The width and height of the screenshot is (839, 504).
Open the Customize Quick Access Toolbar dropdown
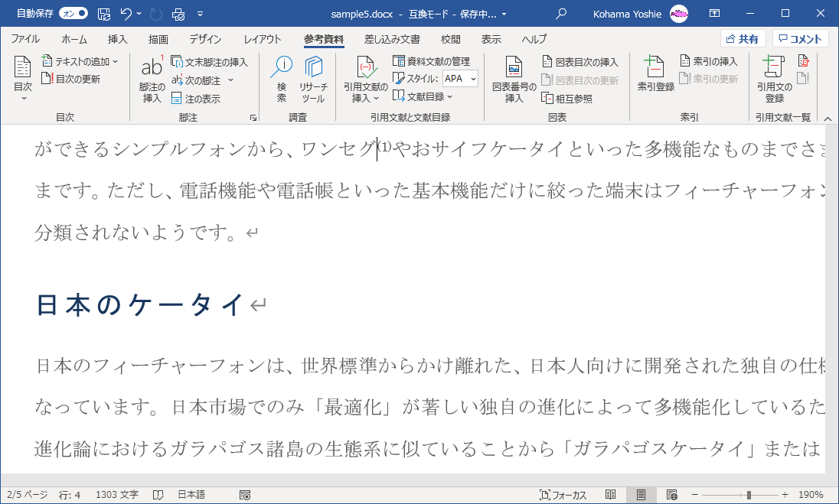200,14
